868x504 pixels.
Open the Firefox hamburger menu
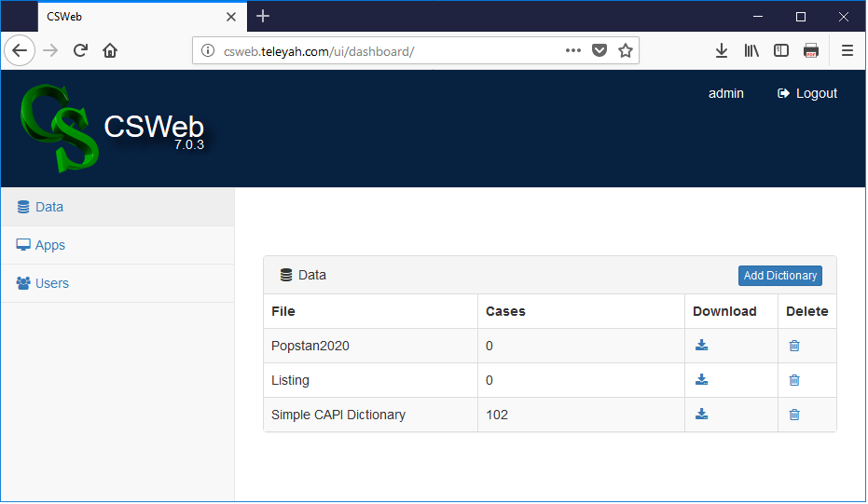click(x=847, y=51)
